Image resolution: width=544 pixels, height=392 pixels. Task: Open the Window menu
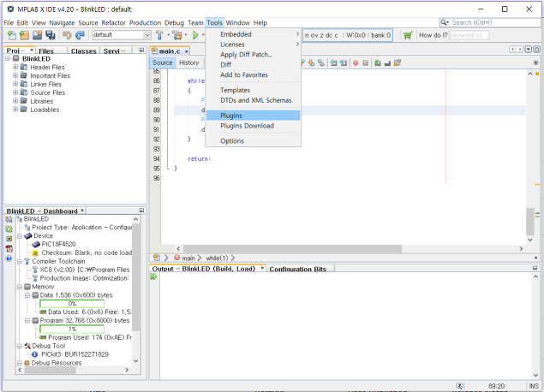[x=237, y=23]
